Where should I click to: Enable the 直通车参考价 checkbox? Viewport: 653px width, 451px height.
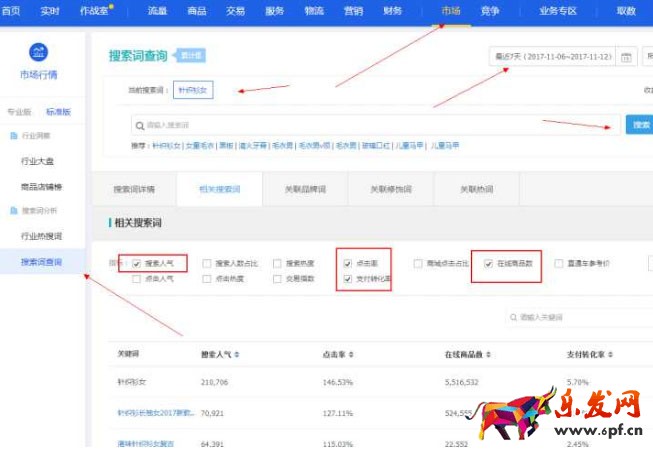[x=559, y=264]
